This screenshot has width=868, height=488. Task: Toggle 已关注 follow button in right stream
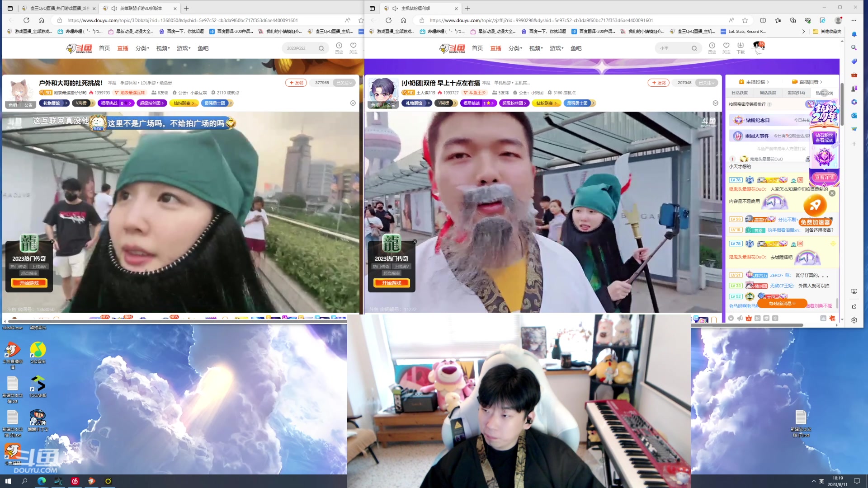click(706, 83)
